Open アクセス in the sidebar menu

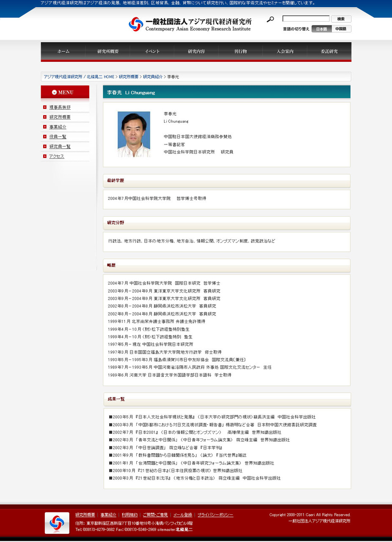[57, 156]
